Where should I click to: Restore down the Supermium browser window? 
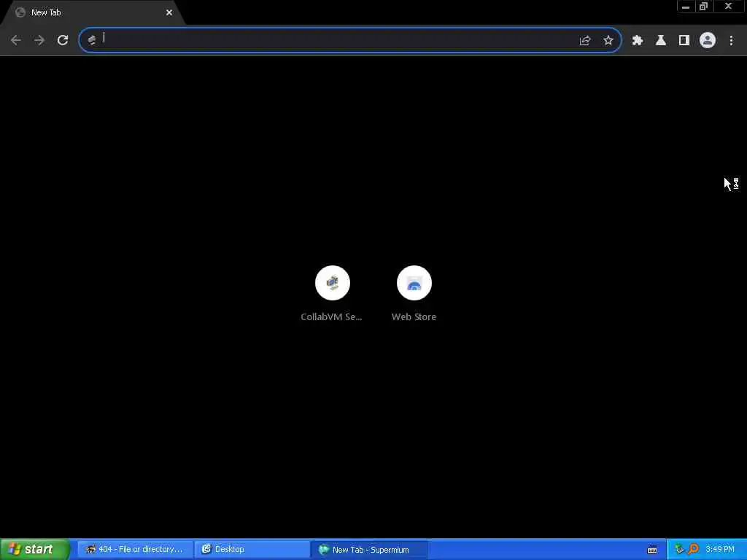click(x=704, y=7)
